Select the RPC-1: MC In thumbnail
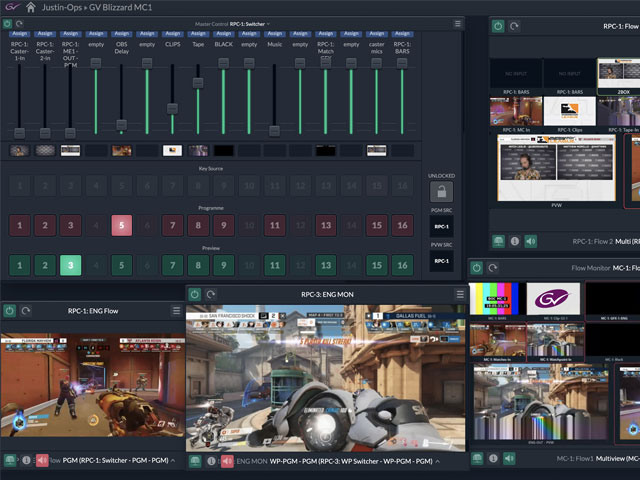 pyautogui.click(x=516, y=111)
